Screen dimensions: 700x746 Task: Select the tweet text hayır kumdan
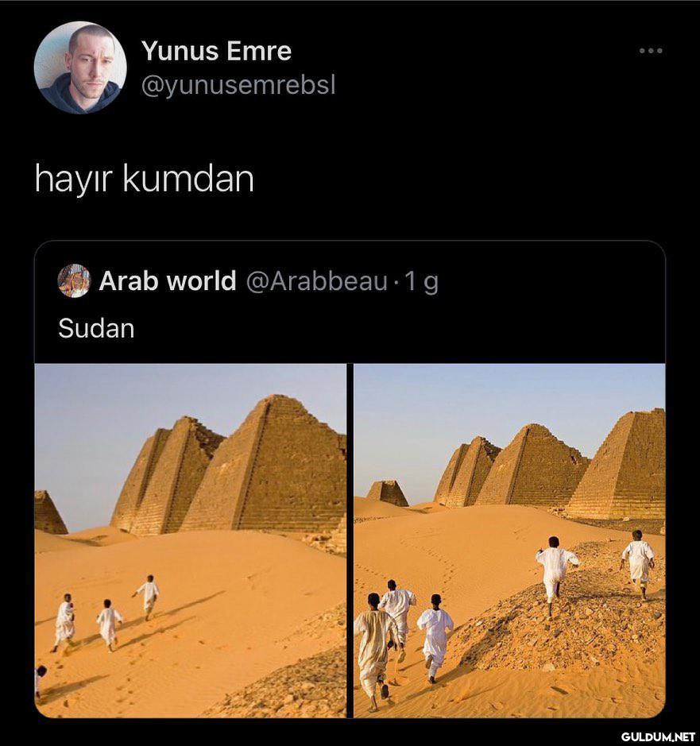[x=144, y=180]
